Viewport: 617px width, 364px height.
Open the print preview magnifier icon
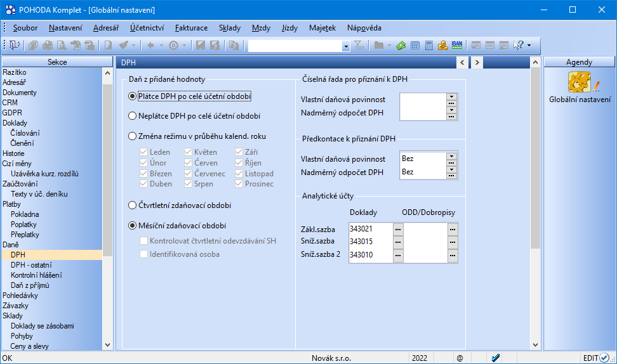62,45
